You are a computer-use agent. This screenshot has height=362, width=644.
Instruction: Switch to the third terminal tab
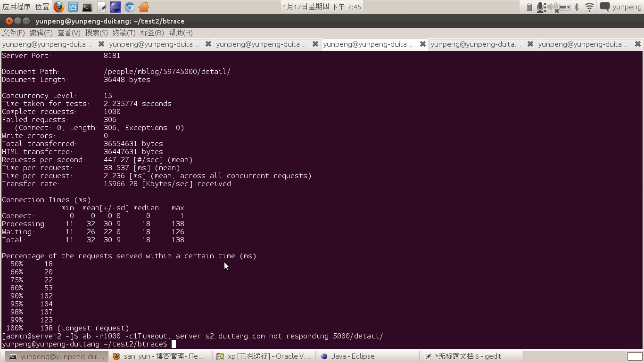262,44
